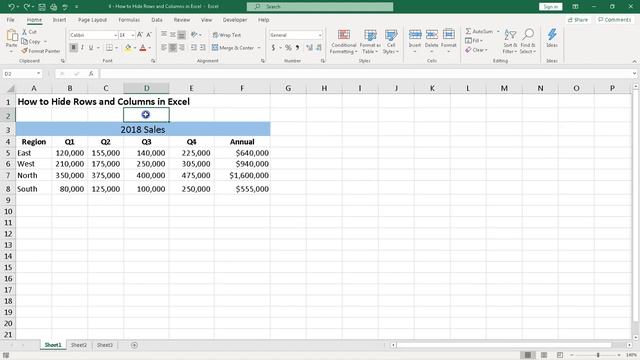This screenshot has height=360, width=640.
Task: Open the font color dropdown arrow
Action: [149, 48]
